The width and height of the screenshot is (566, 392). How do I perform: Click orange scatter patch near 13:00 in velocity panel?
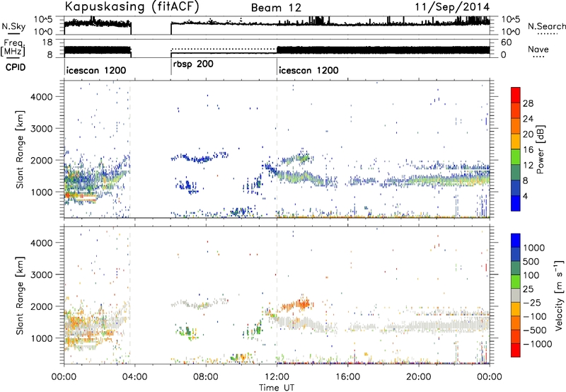click(x=296, y=304)
